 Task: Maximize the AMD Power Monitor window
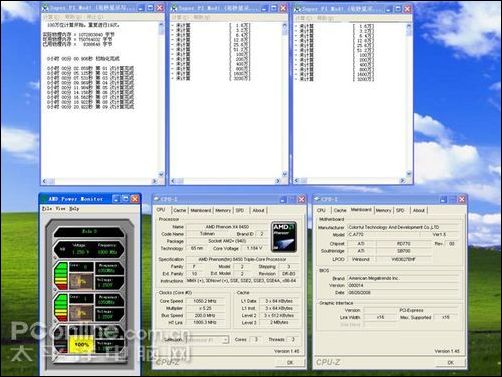[125, 199]
